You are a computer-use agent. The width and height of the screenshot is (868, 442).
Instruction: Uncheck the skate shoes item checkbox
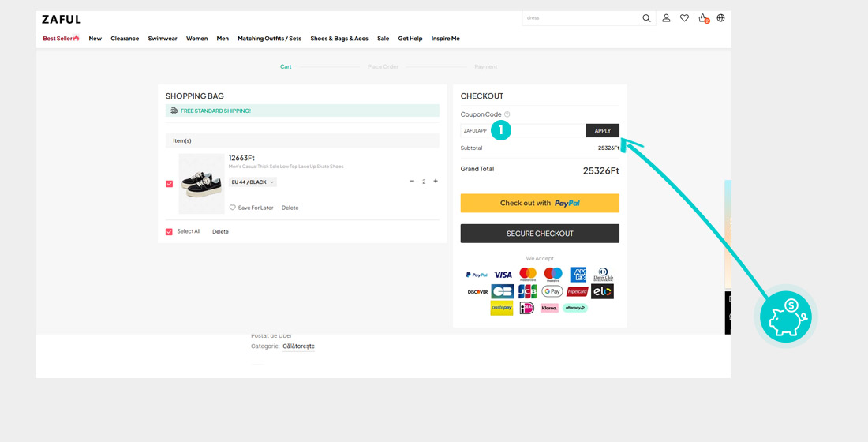tap(170, 184)
